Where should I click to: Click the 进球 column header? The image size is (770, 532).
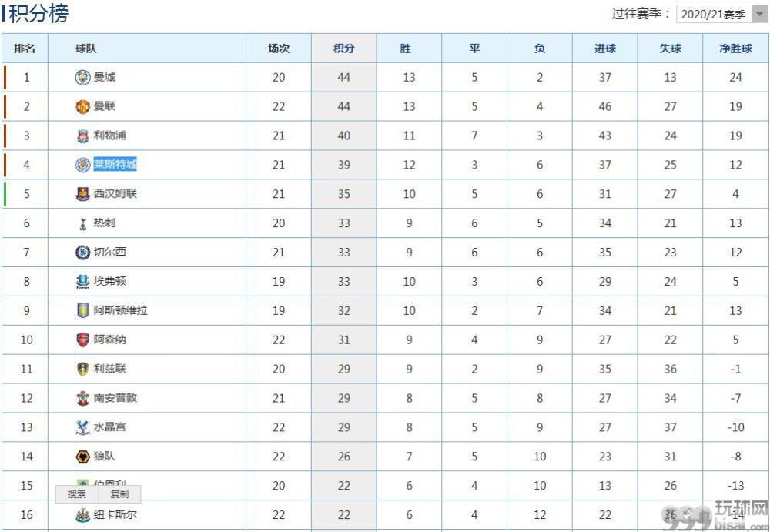click(x=604, y=49)
